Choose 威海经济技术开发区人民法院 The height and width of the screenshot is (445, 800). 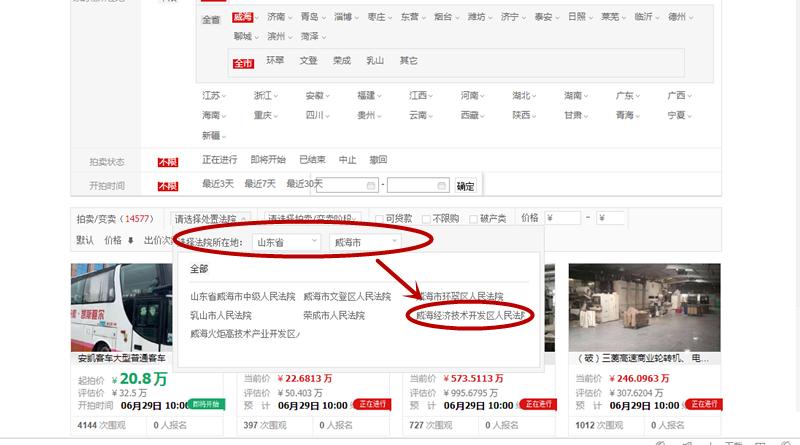point(470,315)
